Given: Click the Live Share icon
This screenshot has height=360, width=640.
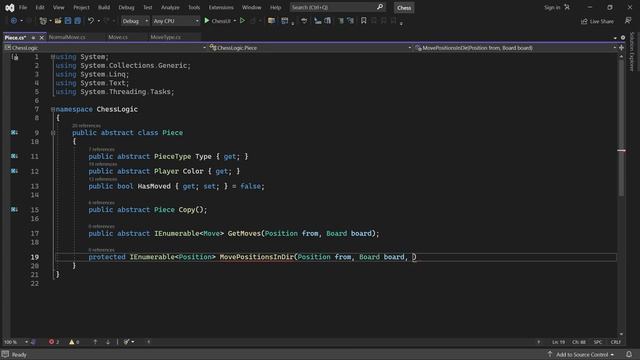Looking at the screenshot, I should (x=584, y=21).
